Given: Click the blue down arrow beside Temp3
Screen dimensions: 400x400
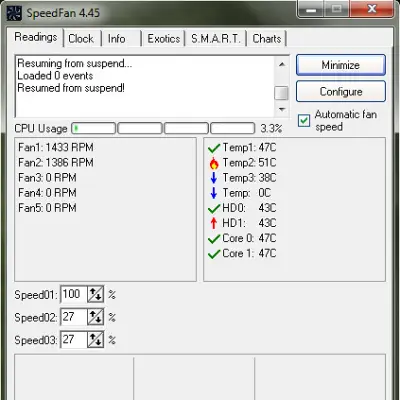Looking at the screenshot, I should point(214,178).
